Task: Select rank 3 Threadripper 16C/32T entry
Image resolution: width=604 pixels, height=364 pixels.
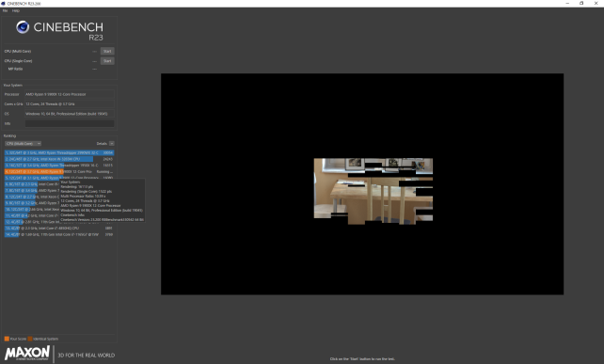Action: pyautogui.click(x=59, y=166)
